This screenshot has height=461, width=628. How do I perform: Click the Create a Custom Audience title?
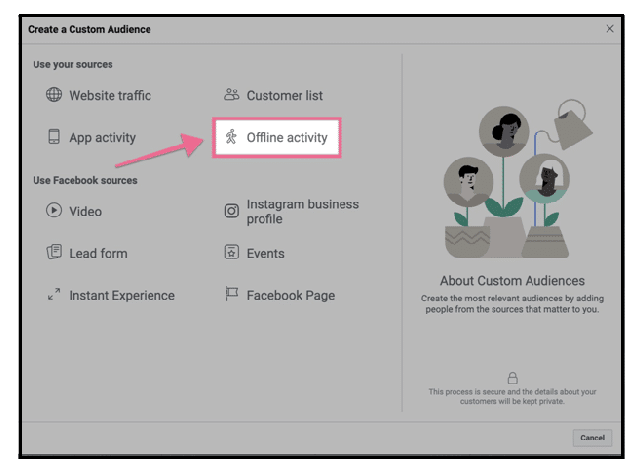[89, 29]
